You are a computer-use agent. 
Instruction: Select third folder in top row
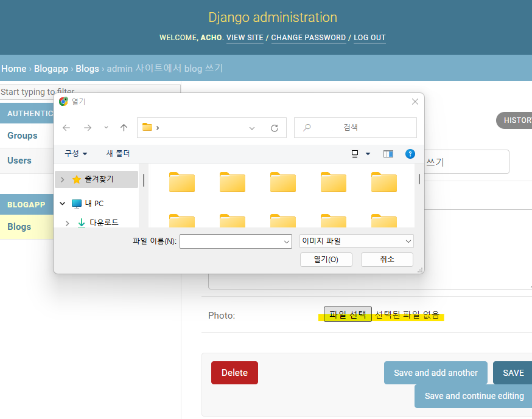point(283,182)
